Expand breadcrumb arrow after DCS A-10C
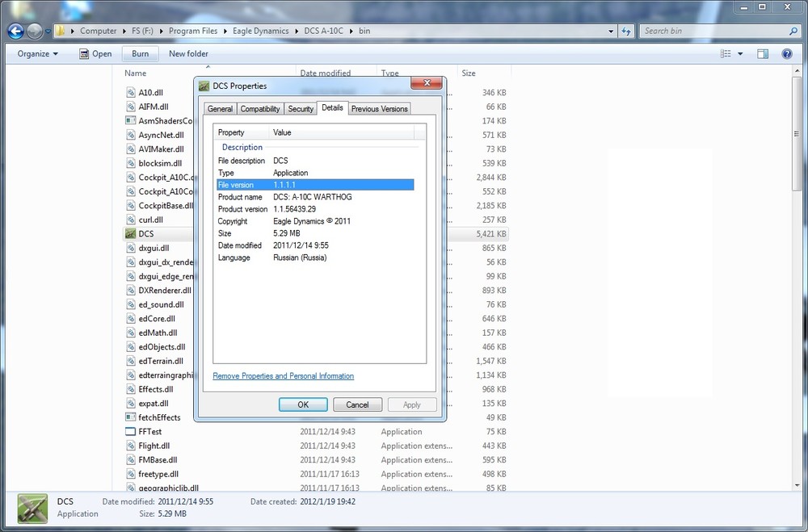The width and height of the screenshot is (808, 532). click(x=351, y=31)
